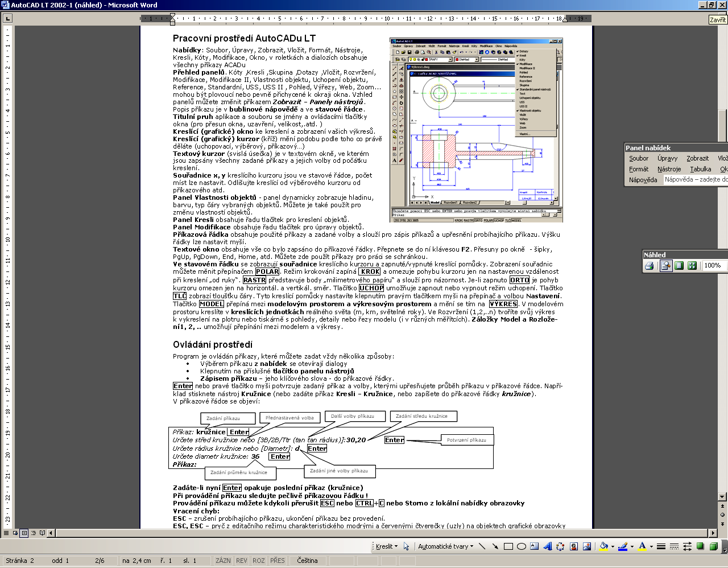Open Úpravy menu in Panel nabídek
The width and height of the screenshot is (728, 568).
668,158
